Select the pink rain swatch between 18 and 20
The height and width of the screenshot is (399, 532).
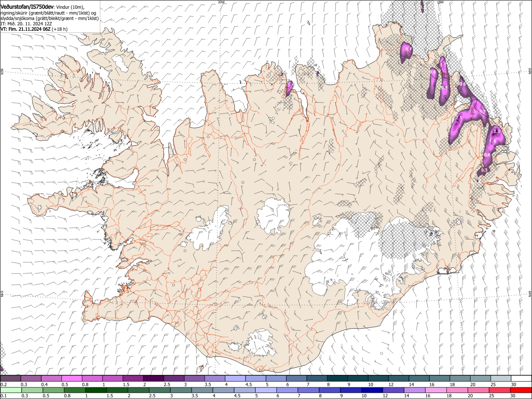[457, 390]
